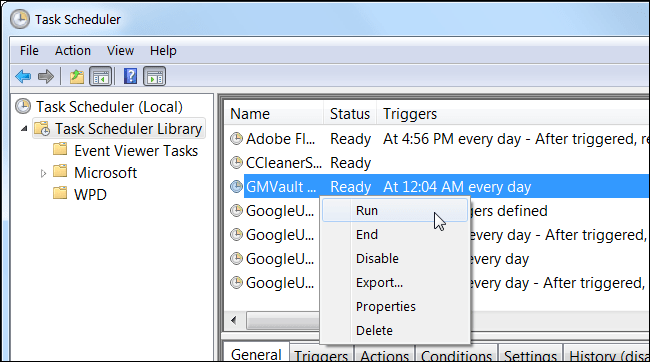Click Ready status of the GMVault row
650x362 pixels.
[x=350, y=187]
